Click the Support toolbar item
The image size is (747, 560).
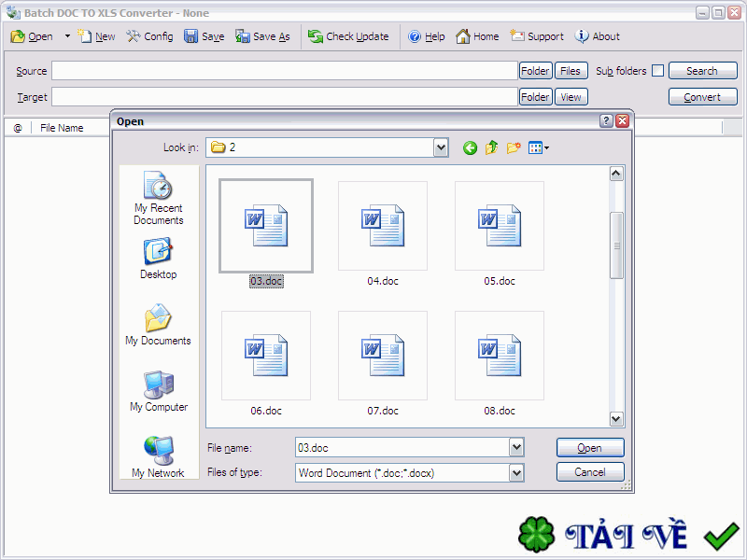[537, 36]
